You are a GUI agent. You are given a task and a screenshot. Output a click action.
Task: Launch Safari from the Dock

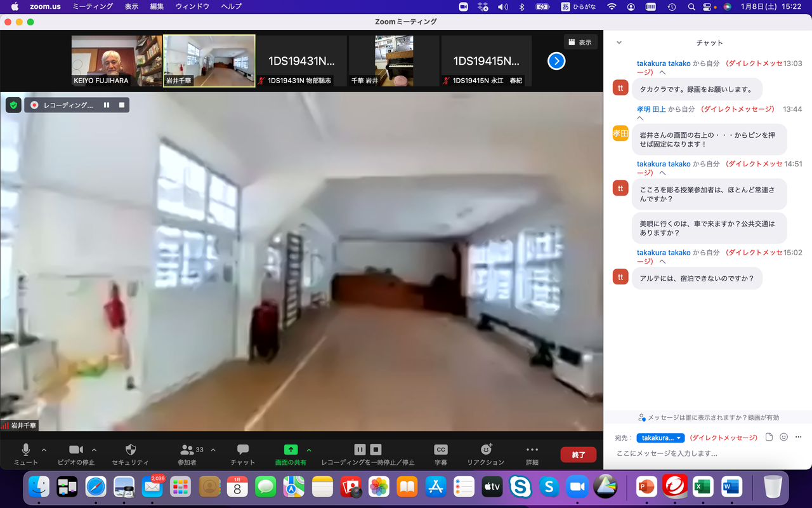[96, 487]
